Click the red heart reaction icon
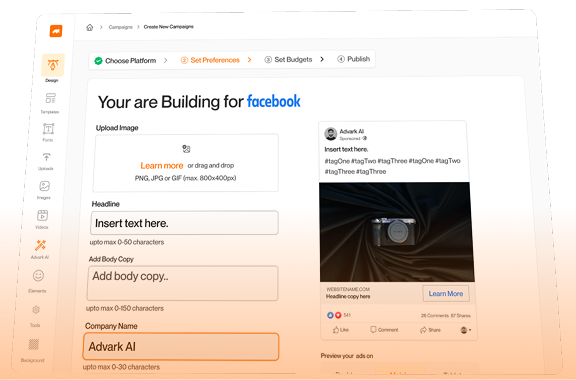This screenshot has height=380, width=576. pos(338,315)
